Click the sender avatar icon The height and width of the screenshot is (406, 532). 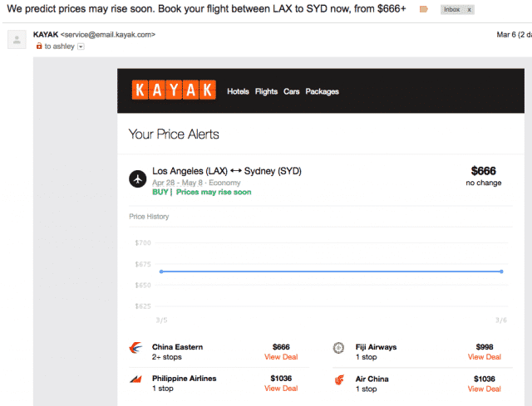point(17,40)
